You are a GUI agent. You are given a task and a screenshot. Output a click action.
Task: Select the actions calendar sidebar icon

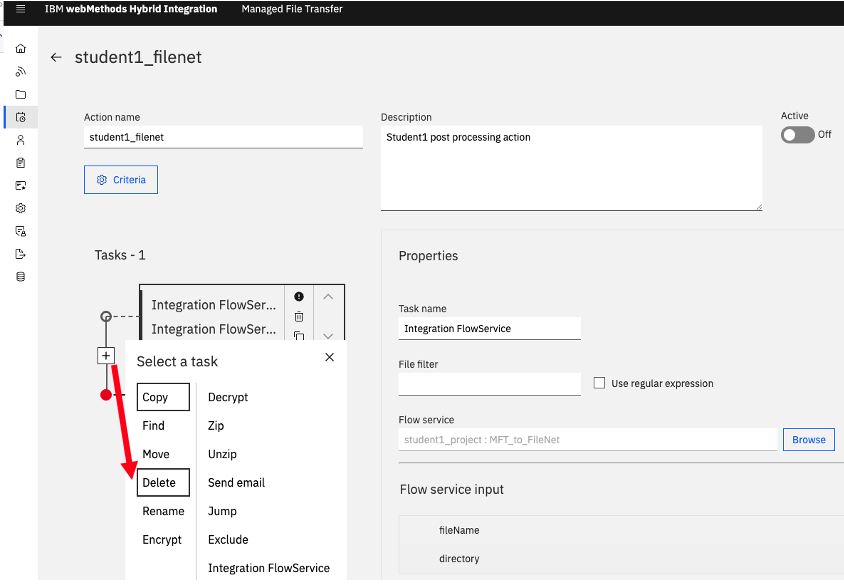point(20,117)
